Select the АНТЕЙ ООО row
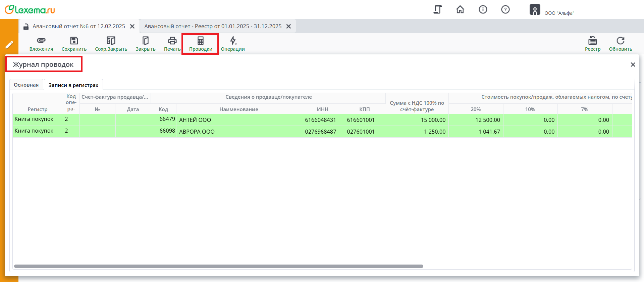Image resolution: width=644 pixels, height=282 pixels. [x=195, y=120]
